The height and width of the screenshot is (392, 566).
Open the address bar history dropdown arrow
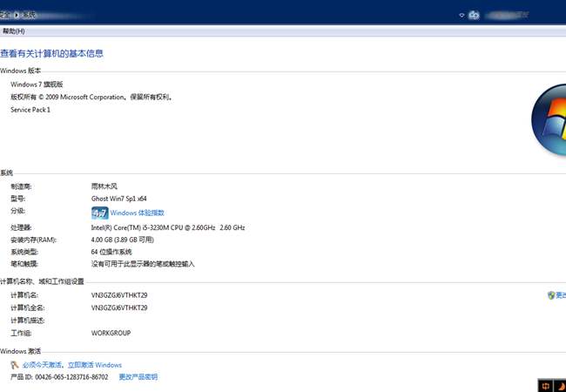[462, 15]
